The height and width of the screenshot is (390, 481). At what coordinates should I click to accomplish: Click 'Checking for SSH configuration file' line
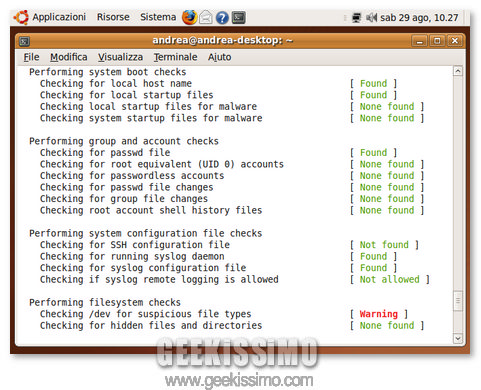(135, 245)
